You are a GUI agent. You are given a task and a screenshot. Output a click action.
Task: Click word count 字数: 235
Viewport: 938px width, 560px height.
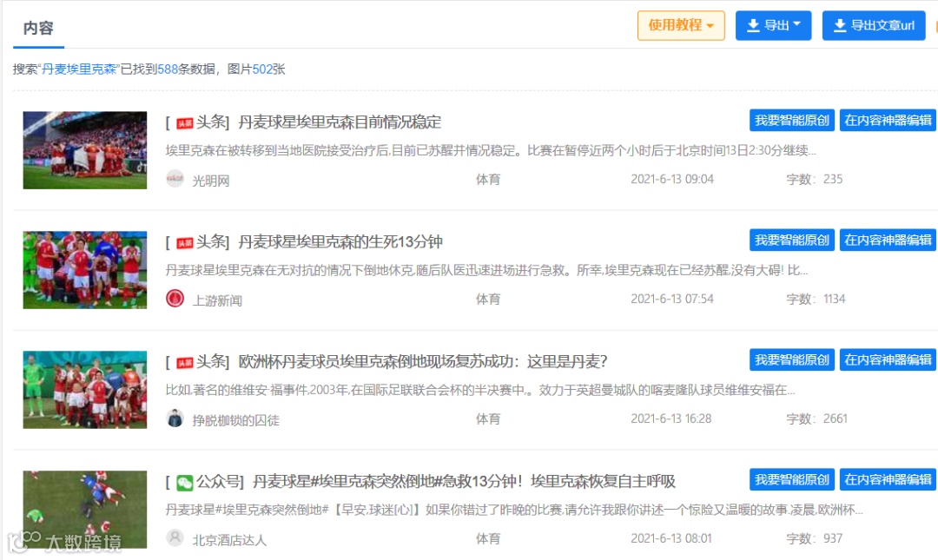[x=814, y=179]
